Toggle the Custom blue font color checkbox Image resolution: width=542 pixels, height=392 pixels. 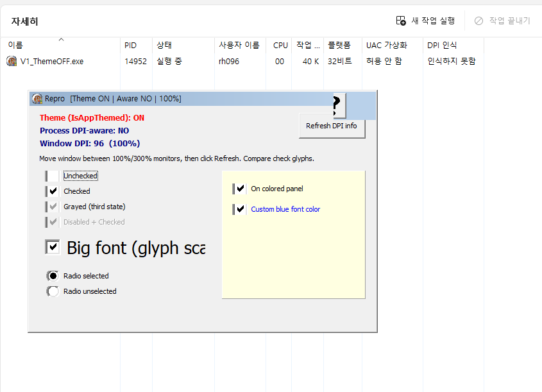click(x=240, y=209)
